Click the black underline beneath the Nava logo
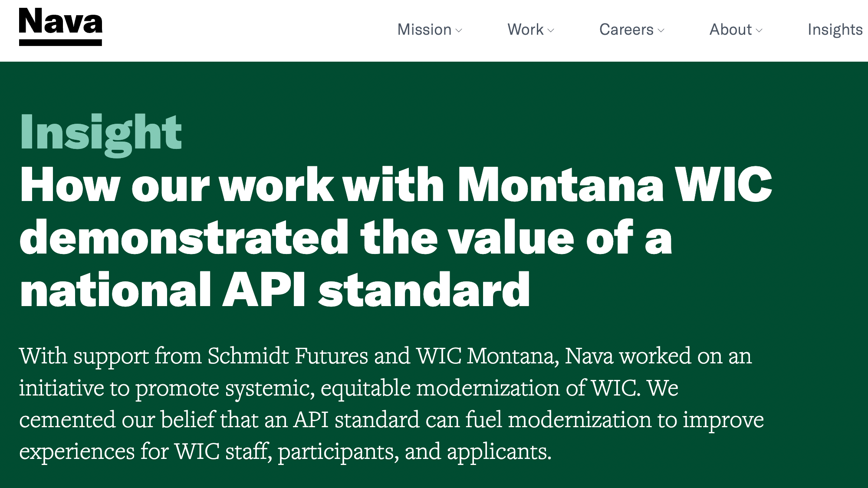Screen dimensions: 868x488 click(61, 43)
